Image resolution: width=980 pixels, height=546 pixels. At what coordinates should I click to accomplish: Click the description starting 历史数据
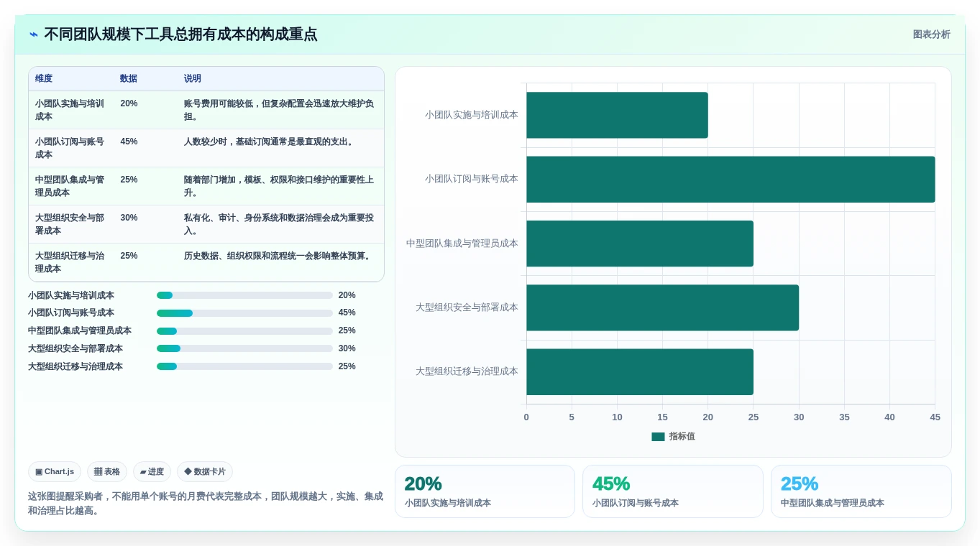point(278,256)
